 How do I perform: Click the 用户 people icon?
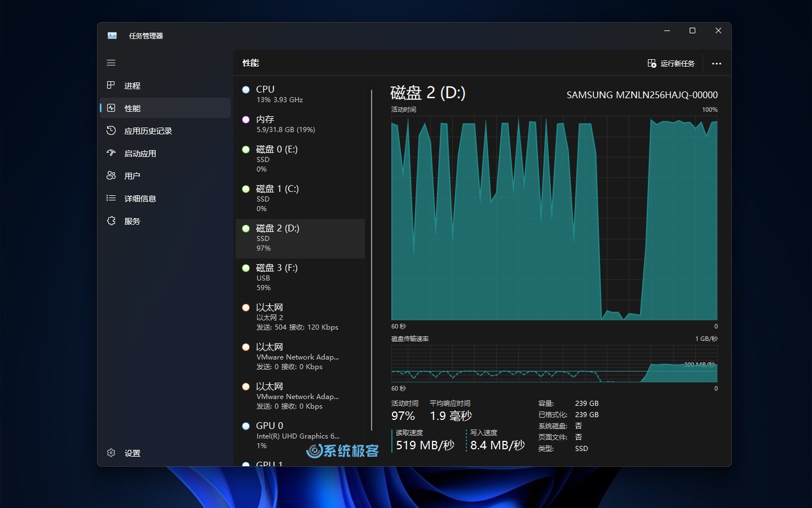pyautogui.click(x=111, y=176)
